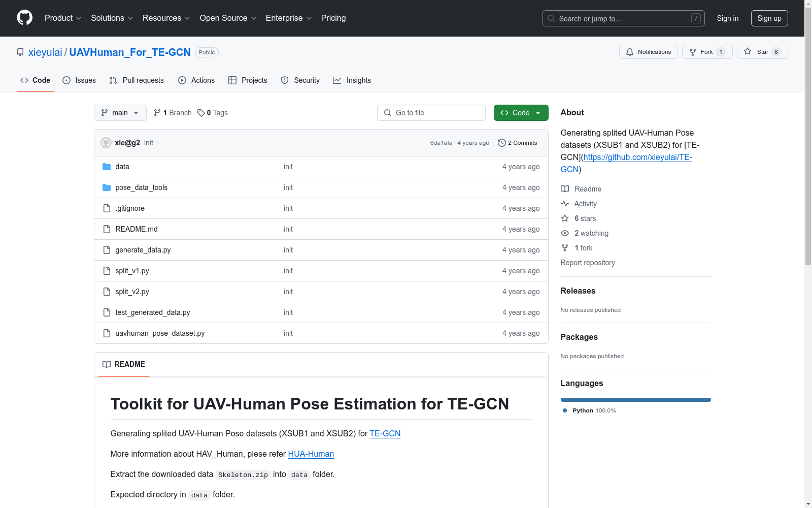812x508 pixels.
Task: Expand the Enterprise menu
Action: 289,18
